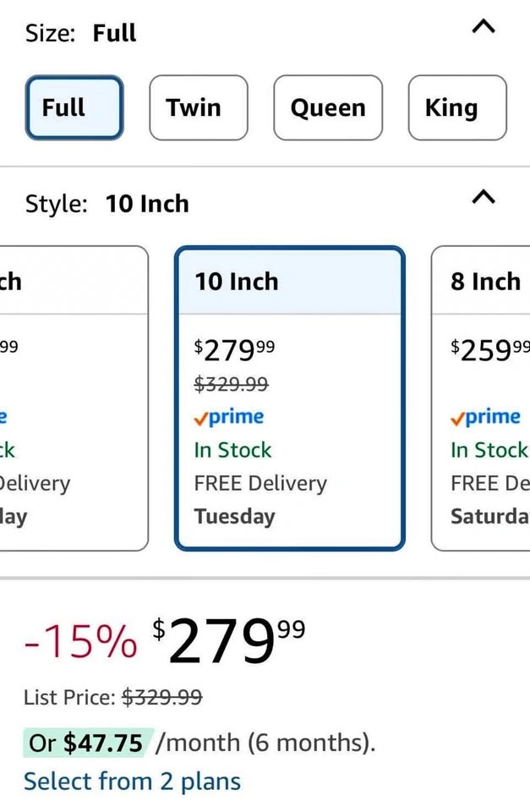
Task: Tap the Prime logo in 10 Inch card
Action: point(229,417)
